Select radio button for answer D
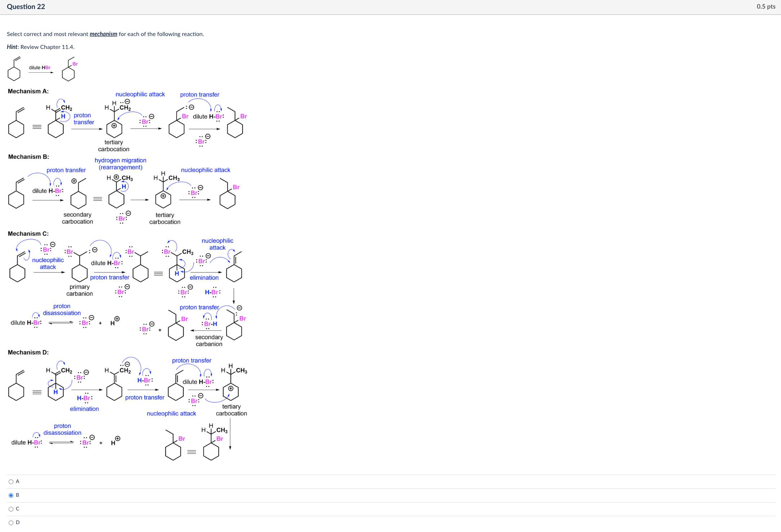 point(11,522)
